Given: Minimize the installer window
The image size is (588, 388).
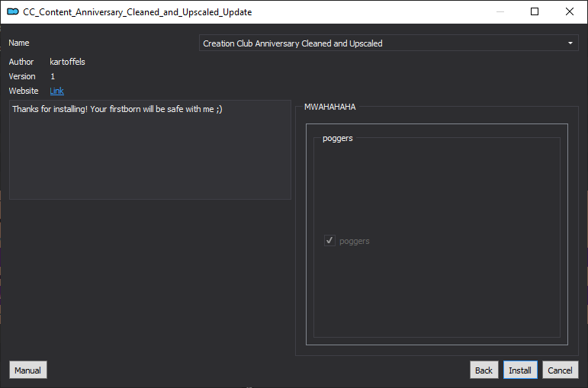Looking at the screenshot, I should (x=500, y=11).
